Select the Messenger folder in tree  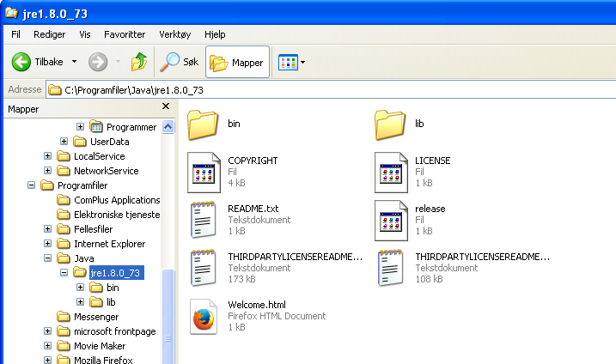click(x=96, y=317)
